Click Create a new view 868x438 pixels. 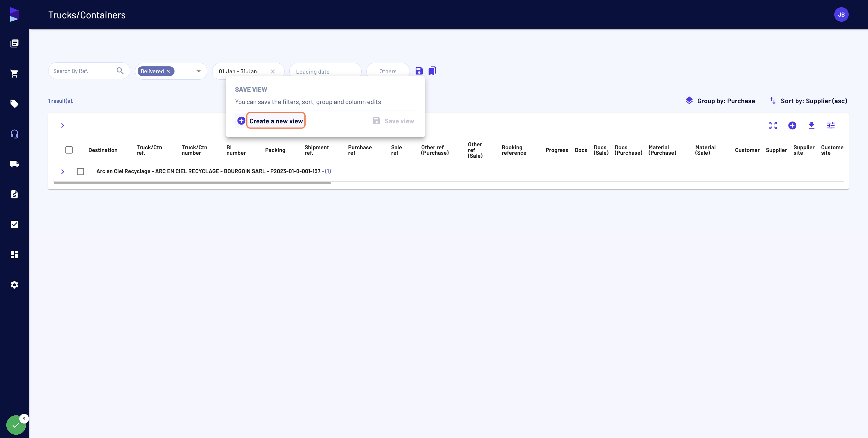point(276,121)
